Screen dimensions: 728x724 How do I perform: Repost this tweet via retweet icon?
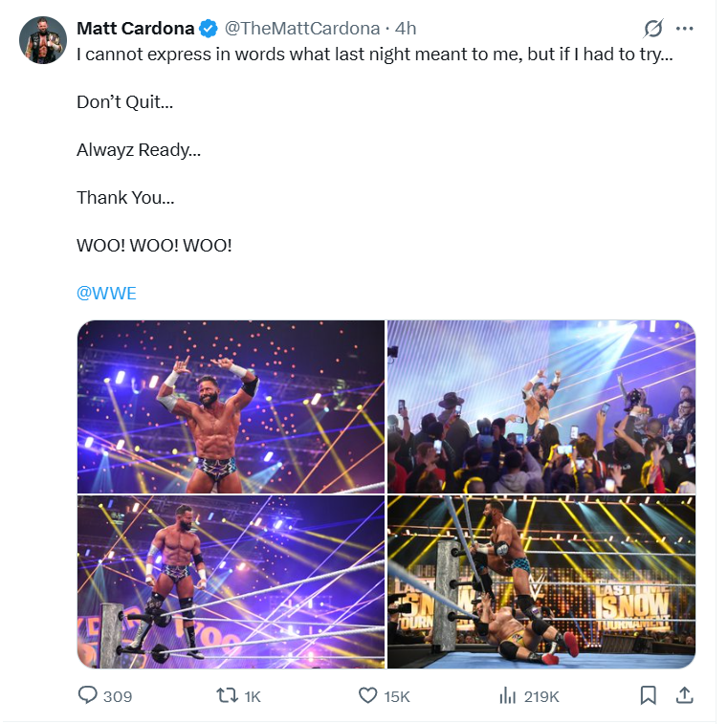pos(228,695)
